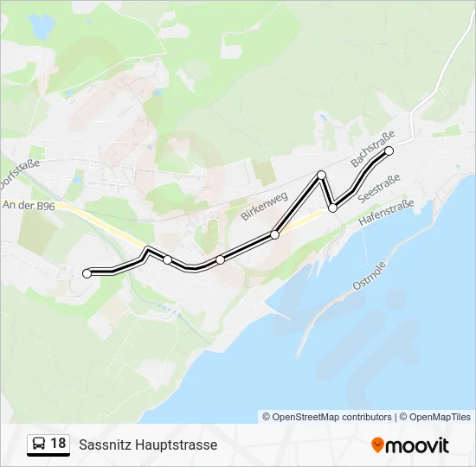The width and height of the screenshot is (476, 467).
Task: Select the westernmost route stop marker
Action: point(87,273)
